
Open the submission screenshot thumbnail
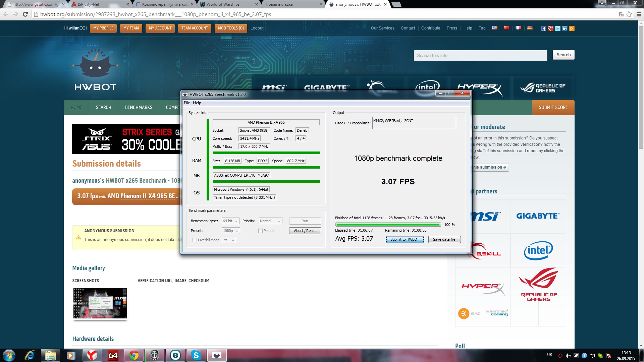click(x=100, y=303)
